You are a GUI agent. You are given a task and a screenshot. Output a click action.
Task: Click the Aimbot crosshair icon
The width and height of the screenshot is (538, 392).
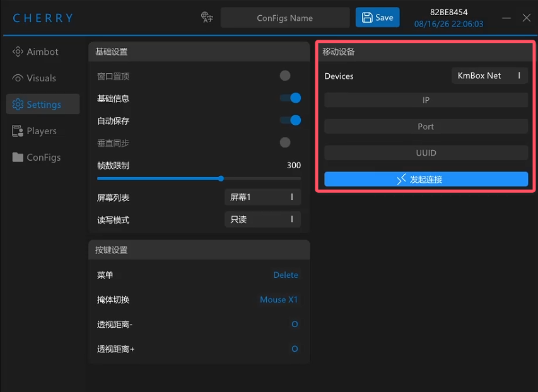[x=18, y=52]
